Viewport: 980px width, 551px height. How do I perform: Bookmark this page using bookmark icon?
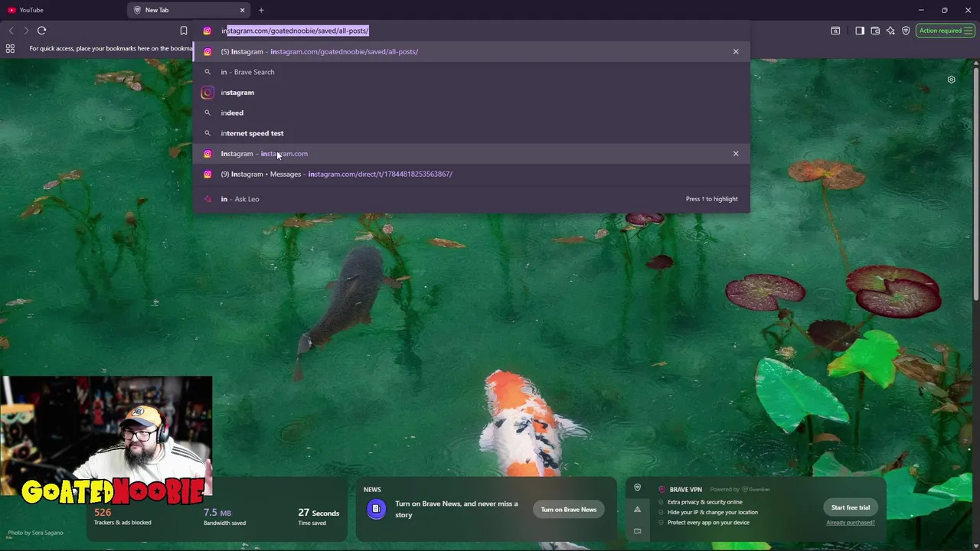click(184, 31)
